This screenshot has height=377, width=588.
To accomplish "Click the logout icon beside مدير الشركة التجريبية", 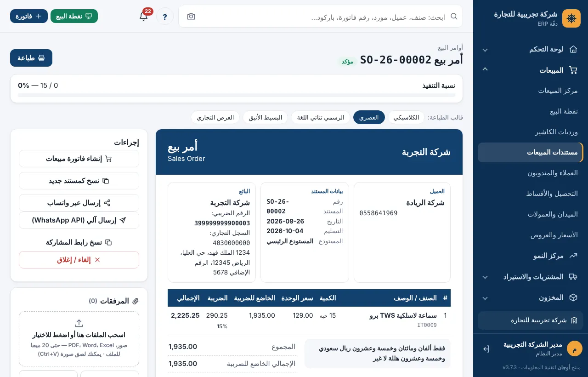I will 486,349.
